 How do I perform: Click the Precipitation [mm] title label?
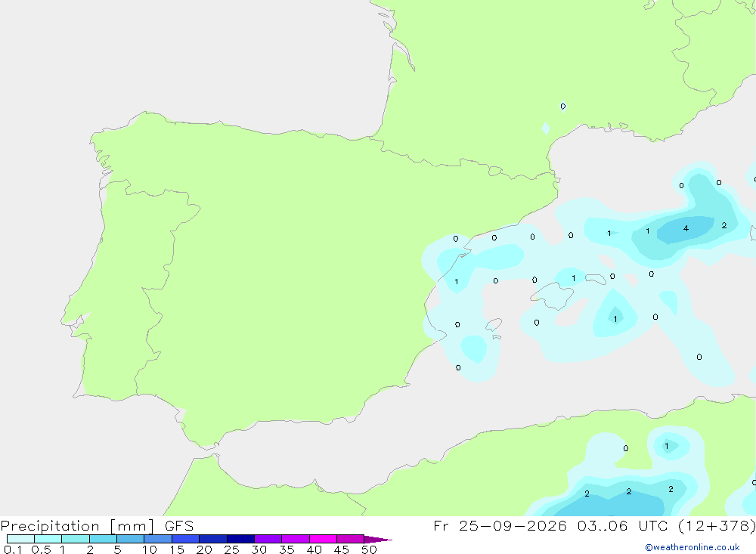[x=77, y=525]
